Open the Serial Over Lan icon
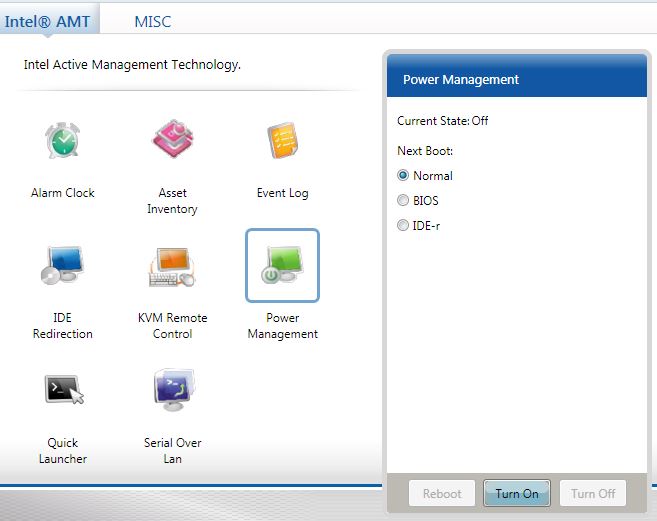 coord(173,389)
